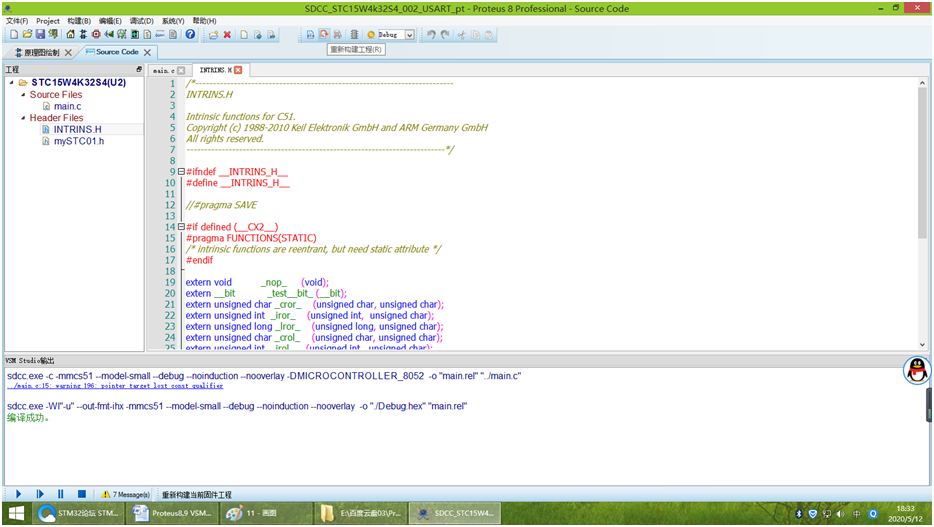Open the Project menu
The image size is (934, 527).
(x=48, y=20)
